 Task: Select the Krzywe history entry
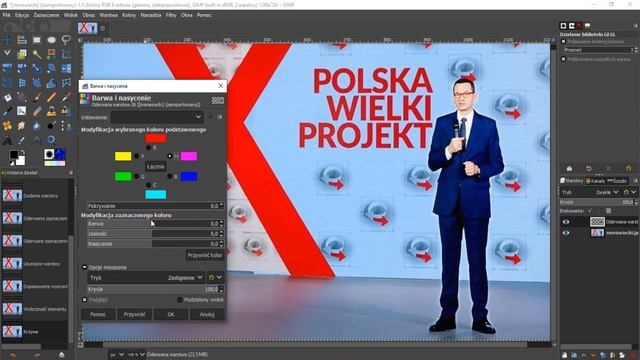[35, 331]
